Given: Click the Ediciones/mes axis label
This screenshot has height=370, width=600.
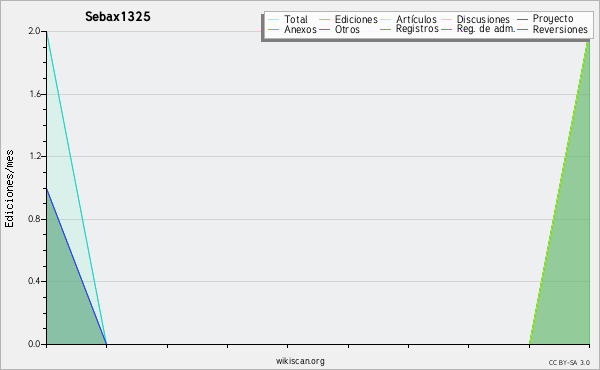Looking at the screenshot, I should [9, 188].
